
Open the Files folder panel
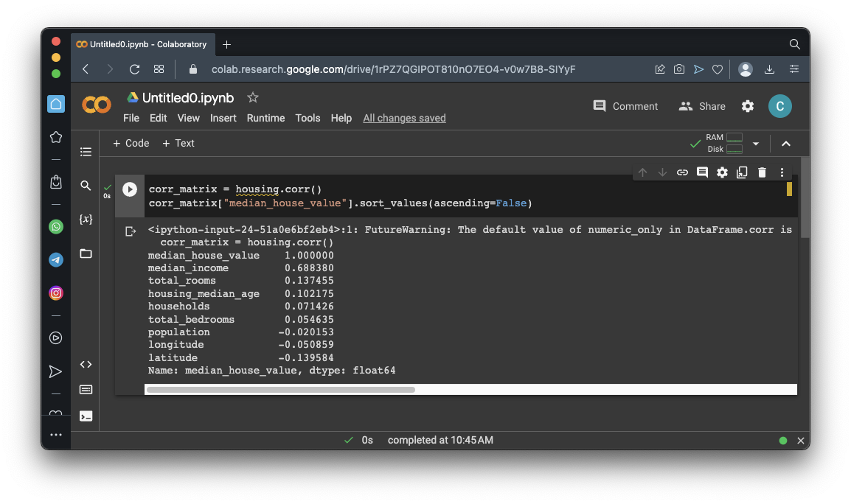[86, 253]
